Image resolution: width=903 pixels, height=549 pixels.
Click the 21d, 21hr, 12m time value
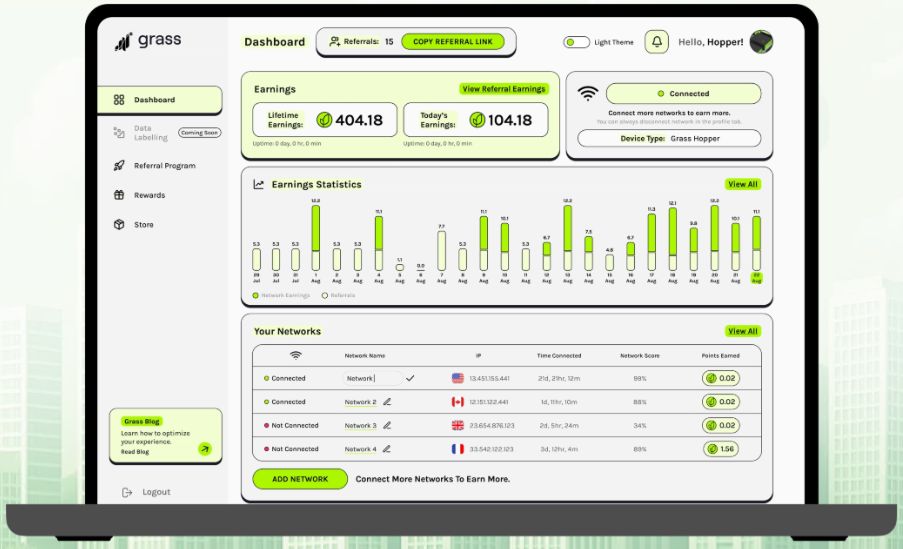pos(559,378)
